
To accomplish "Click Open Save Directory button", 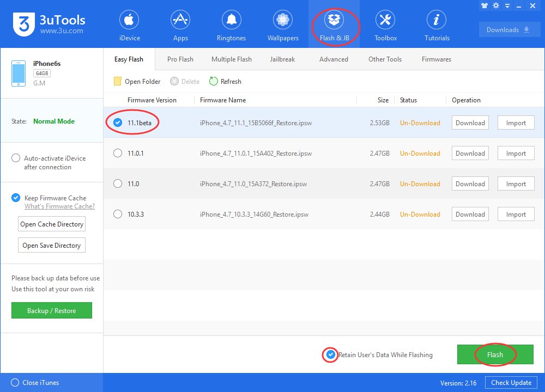I will (51, 245).
